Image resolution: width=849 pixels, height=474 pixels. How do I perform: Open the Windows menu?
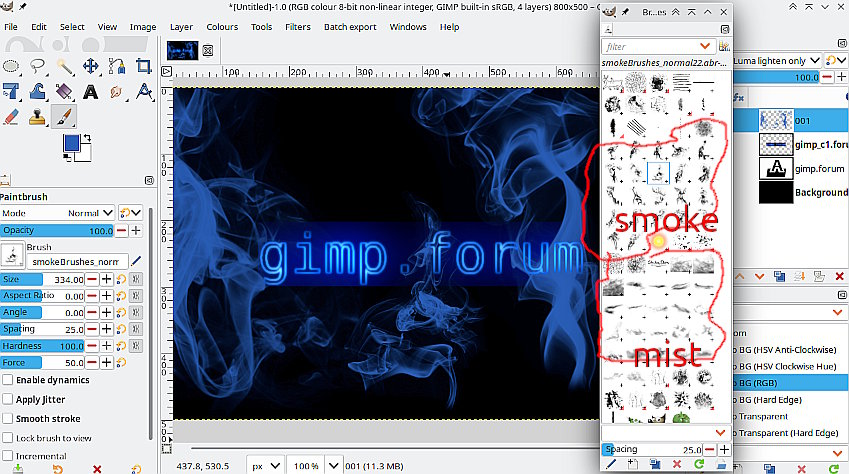[x=408, y=27]
